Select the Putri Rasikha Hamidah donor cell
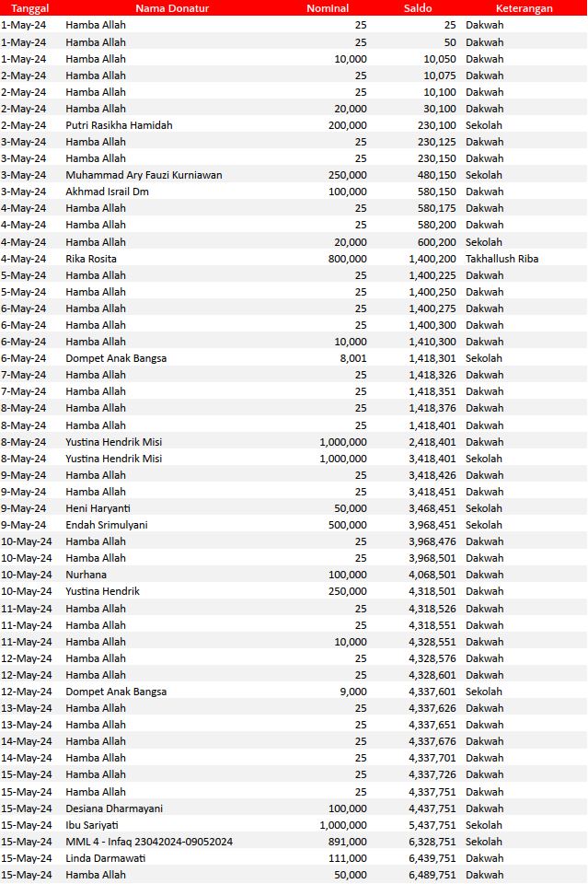588x884 pixels. pyautogui.click(x=119, y=125)
